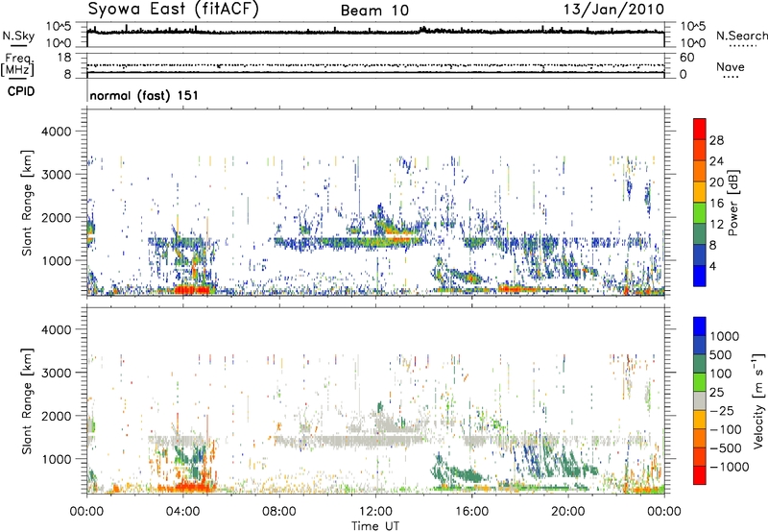Image resolution: width=768 pixels, height=532 pixels.
Task: Click the "18" frequency axis tick label
Action: click(63, 58)
